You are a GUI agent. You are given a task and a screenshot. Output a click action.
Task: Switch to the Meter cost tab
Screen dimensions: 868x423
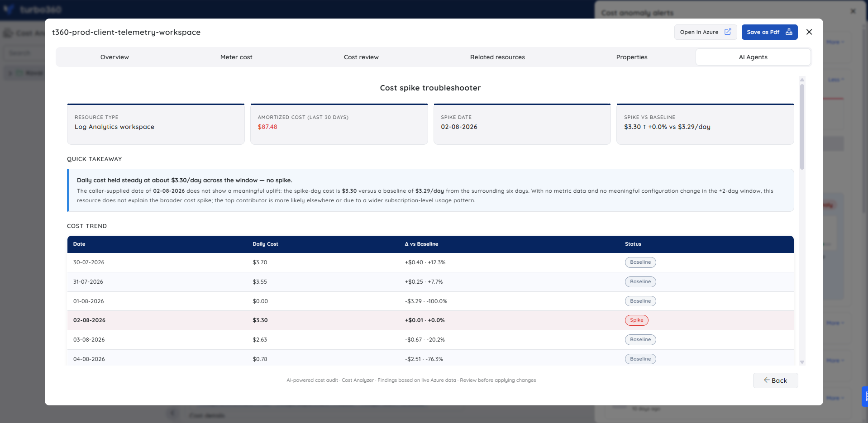coord(236,57)
